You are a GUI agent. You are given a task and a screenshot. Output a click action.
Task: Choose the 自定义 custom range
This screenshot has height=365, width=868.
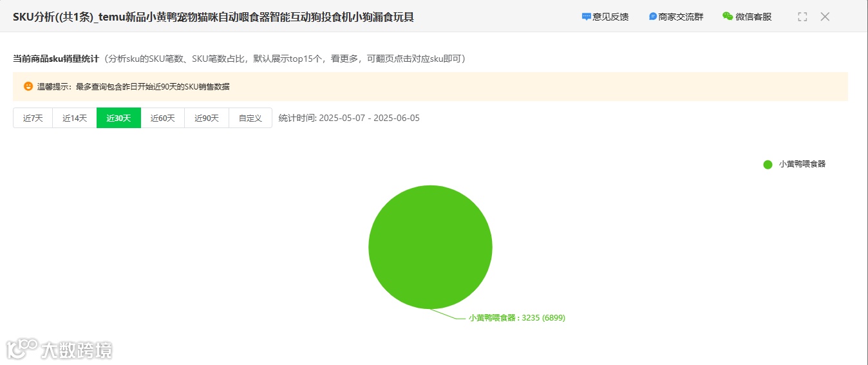tap(250, 118)
